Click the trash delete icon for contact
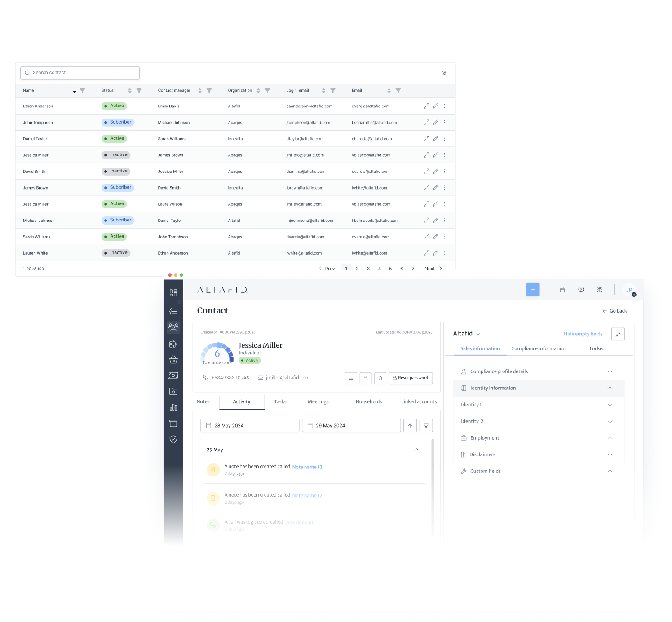 380,378
